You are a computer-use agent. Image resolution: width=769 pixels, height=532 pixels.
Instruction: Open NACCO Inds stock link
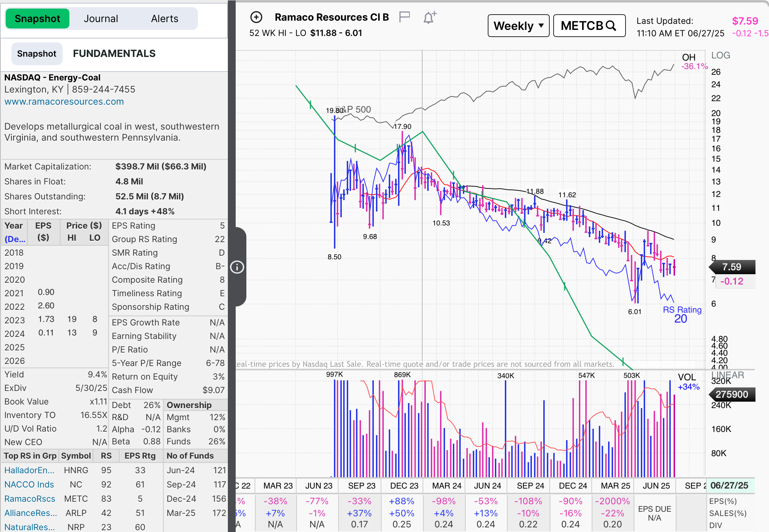tap(29, 485)
